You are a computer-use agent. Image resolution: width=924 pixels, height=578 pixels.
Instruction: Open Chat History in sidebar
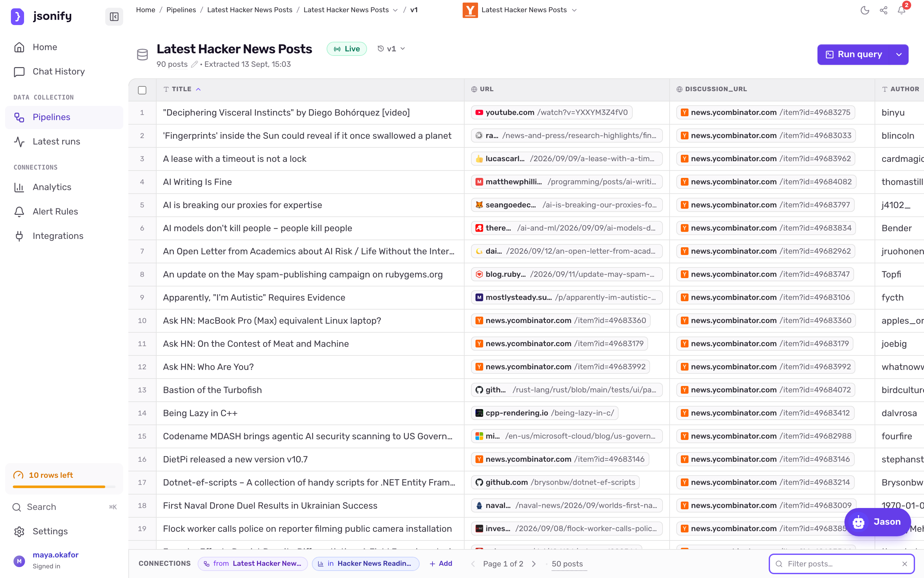pyautogui.click(x=64, y=72)
